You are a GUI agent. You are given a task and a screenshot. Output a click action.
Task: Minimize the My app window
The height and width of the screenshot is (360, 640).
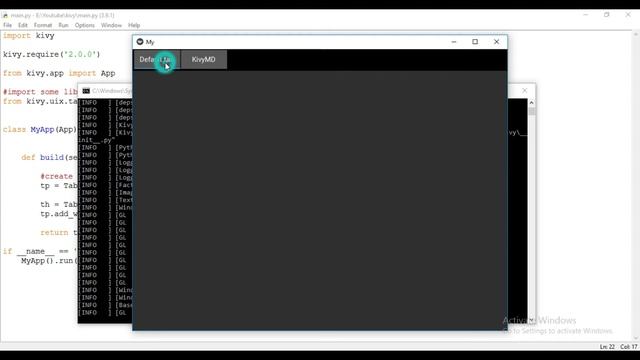[454, 42]
